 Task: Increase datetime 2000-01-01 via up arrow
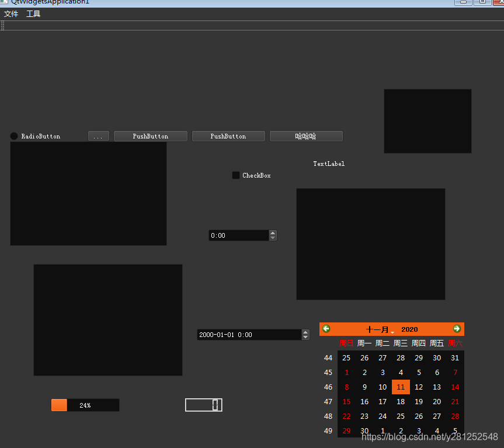point(305,332)
